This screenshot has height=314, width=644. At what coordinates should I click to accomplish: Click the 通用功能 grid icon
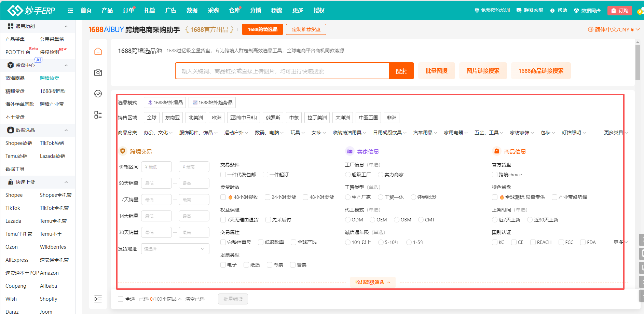pos(11,26)
